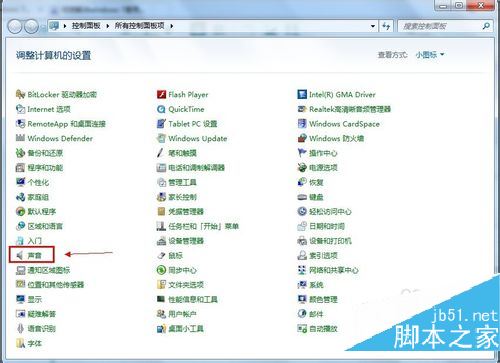Select the 控制面板 breadcrumb item
Screen dimensions: 500x363
click(x=86, y=26)
